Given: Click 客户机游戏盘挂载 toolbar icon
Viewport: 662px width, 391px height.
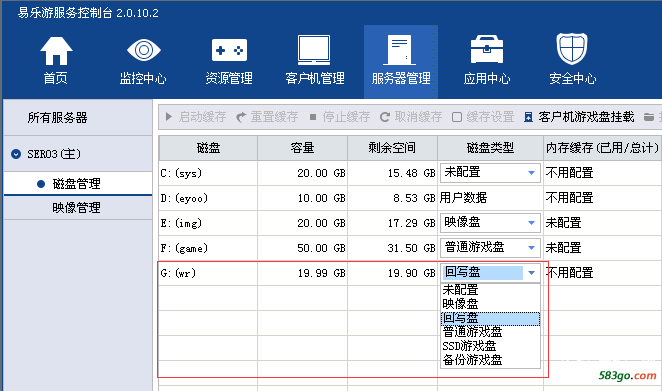Looking at the screenshot, I should point(528,117).
